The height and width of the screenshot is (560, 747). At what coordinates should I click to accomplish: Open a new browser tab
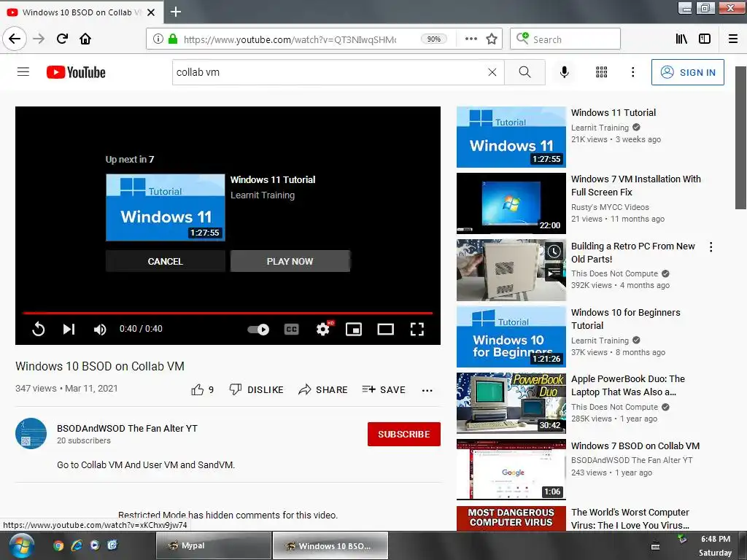[175, 12]
